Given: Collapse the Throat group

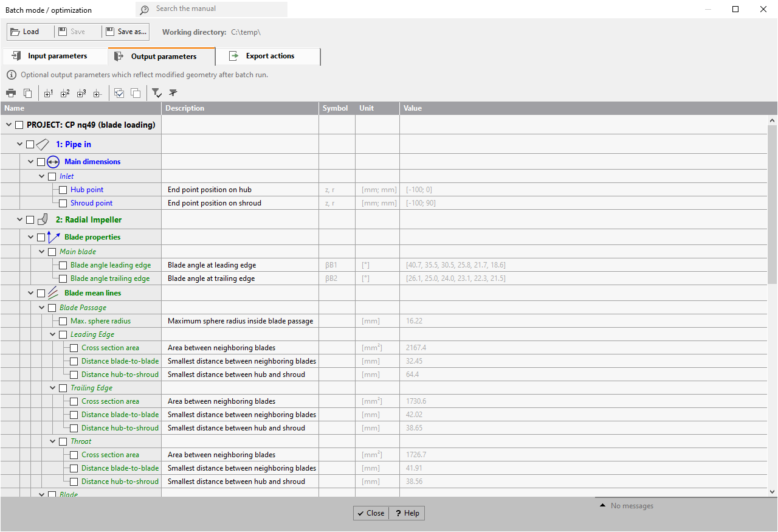Looking at the screenshot, I should click(53, 441).
